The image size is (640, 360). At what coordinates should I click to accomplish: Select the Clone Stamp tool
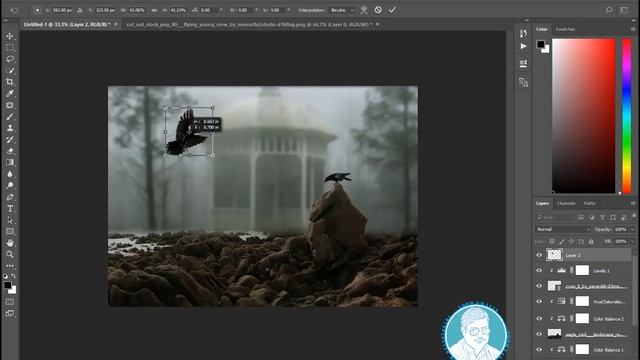tap(10, 128)
